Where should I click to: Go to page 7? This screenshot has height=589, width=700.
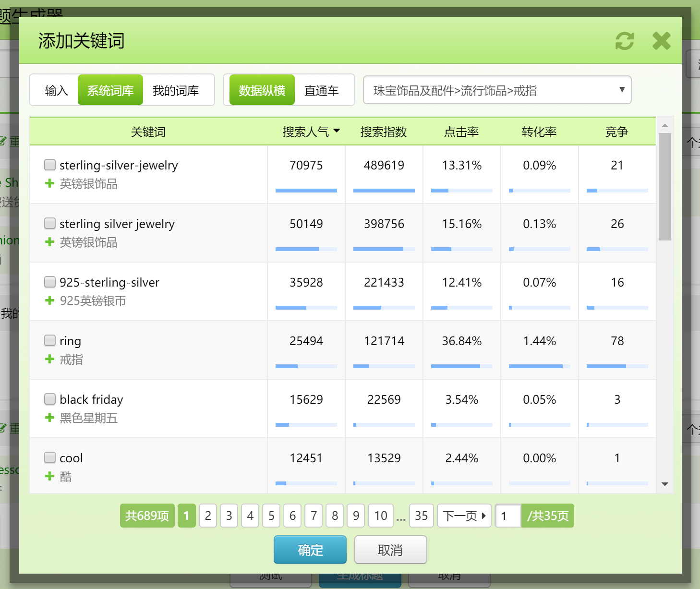314,516
